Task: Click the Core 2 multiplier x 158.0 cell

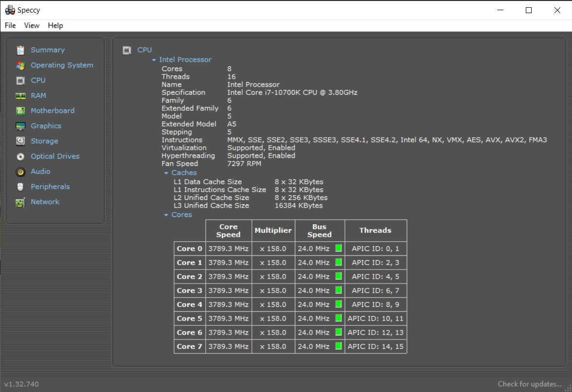Action: coord(273,276)
